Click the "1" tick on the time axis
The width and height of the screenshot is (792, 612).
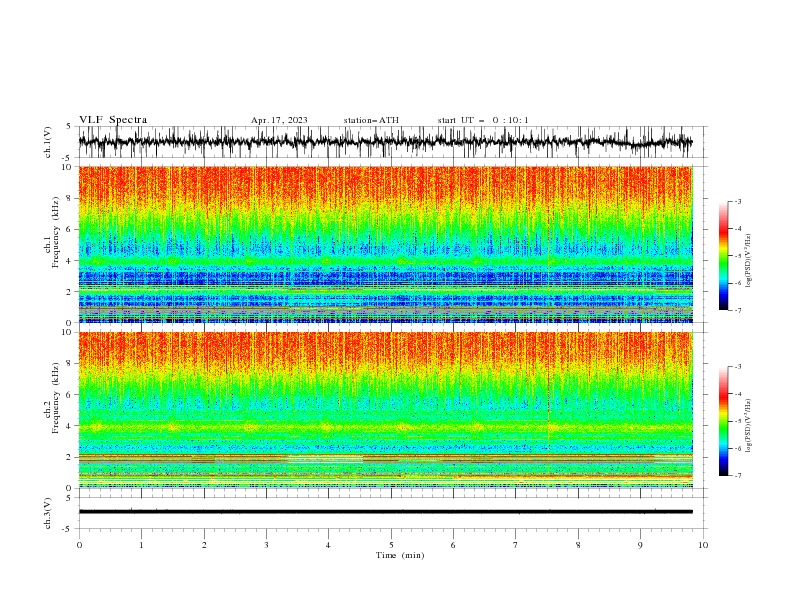pos(141,545)
